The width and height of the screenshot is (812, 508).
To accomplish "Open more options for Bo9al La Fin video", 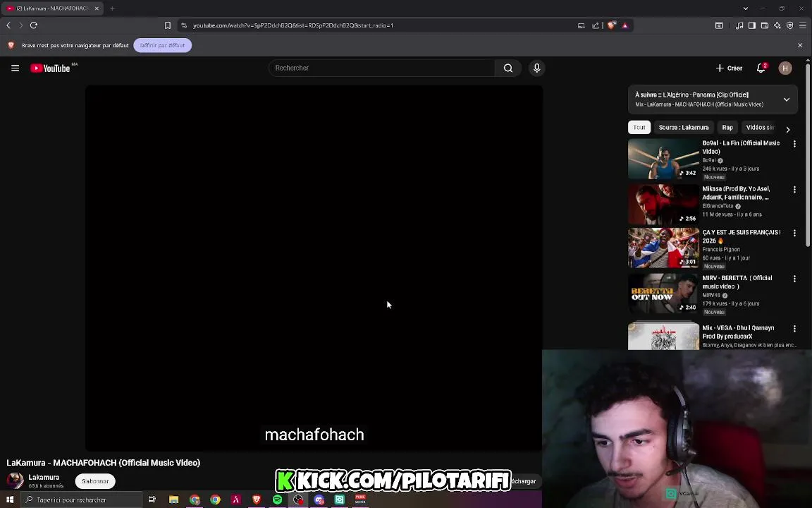I will (x=794, y=144).
